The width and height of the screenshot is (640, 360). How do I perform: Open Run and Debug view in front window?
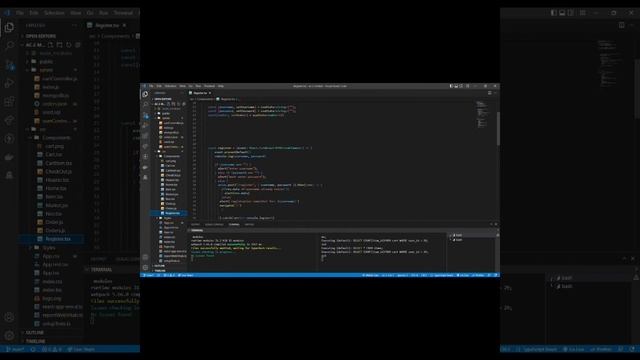tap(146, 126)
